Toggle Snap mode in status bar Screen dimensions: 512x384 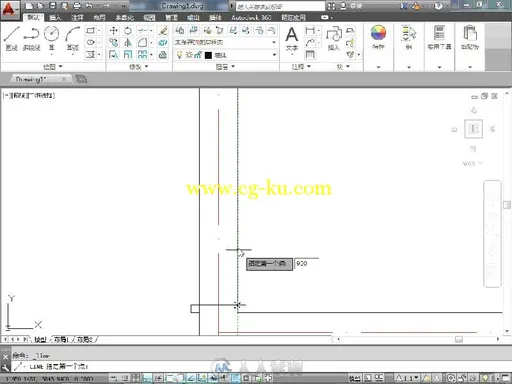(125, 378)
